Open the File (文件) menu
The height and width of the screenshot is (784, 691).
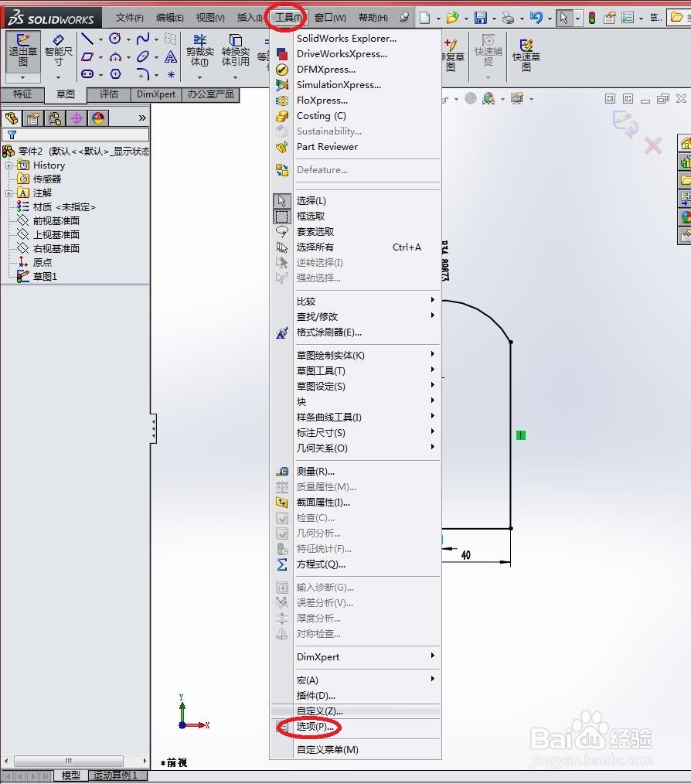pos(130,18)
